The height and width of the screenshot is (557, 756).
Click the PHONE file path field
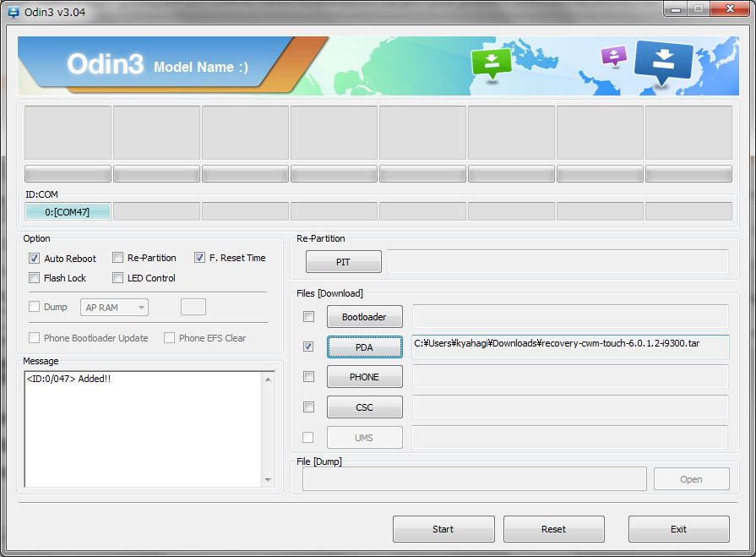[x=570, y=377]
